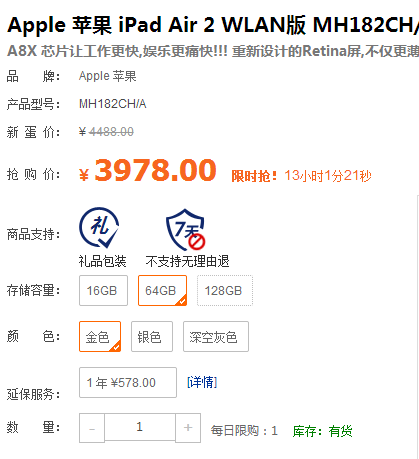Select the 1年 ¥578.00 extended warranty
The width and height of the screenshot is (419, 459).
(x=128, y=382)
